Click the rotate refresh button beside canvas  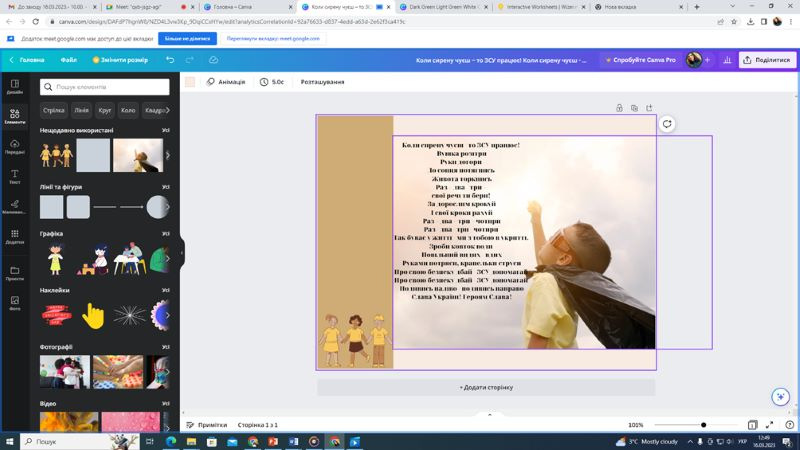(x=667, y=124)
